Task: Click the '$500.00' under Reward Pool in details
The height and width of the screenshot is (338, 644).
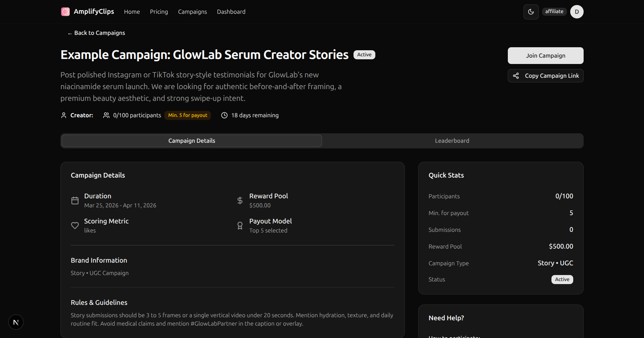Action: pyautogui.click(x=260, y=205)
